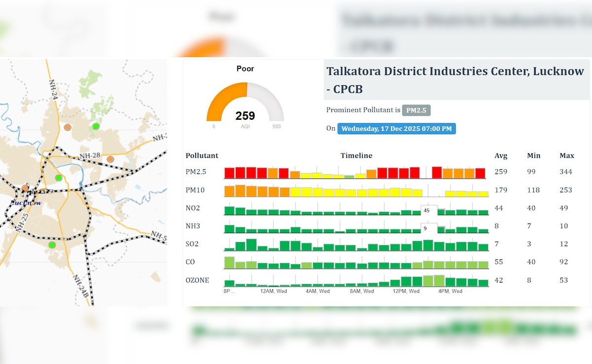Image resolution: width=592 pixels, height=364 pixels.
Task: Click the NO2 tooltip showing 45
Action: click(428, 211)
